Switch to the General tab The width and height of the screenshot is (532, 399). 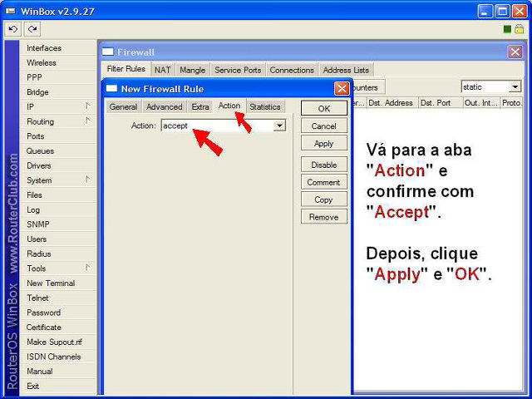(123, 106)
